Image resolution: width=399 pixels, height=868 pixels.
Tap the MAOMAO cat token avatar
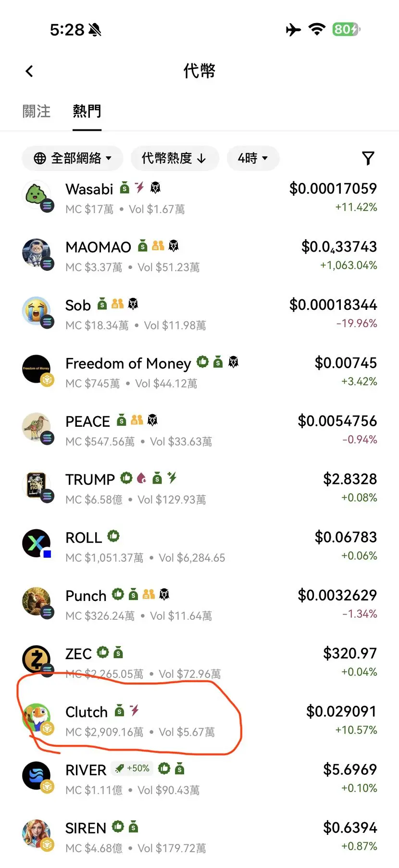[37, 253]
